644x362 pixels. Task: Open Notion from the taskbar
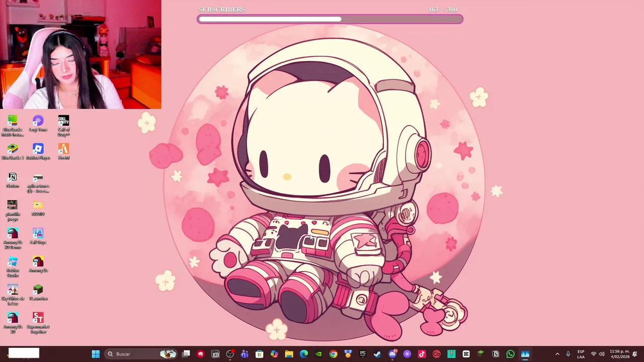[496, 354]
